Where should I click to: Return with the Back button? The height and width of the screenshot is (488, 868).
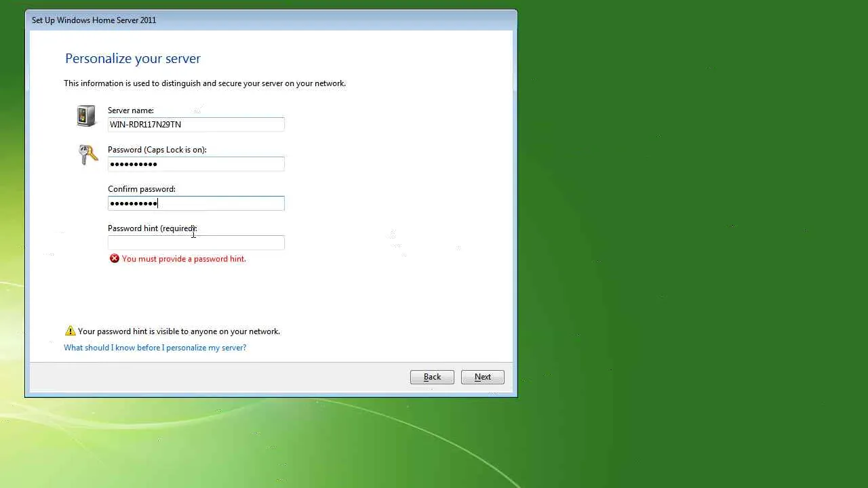click(x=432, y=377)
